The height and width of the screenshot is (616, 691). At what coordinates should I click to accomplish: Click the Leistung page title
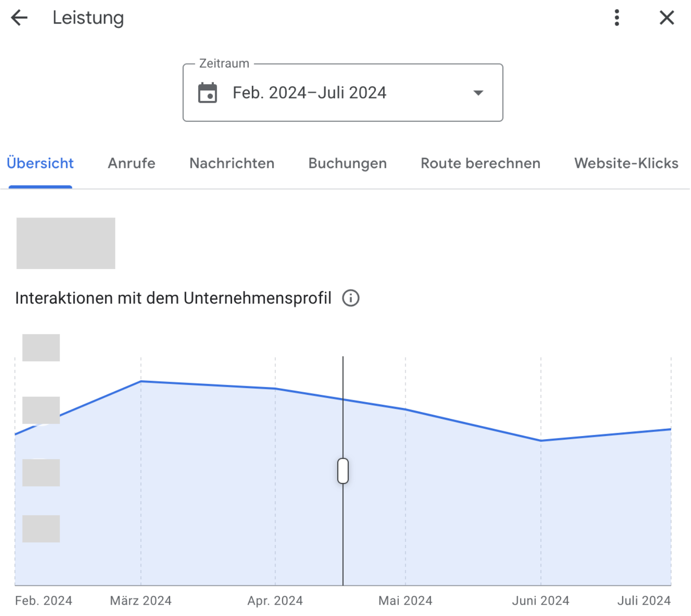click(x=88, y=18)
